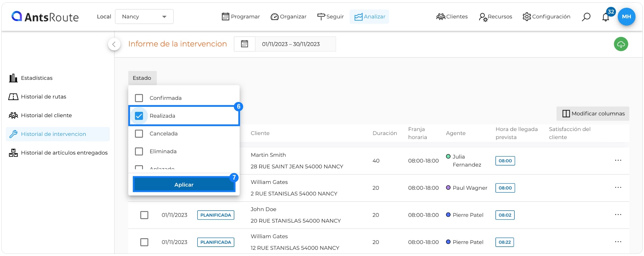Open more options for Martin Smith row
The width and height of the screenshot is (644, 256).
point(618,160)
